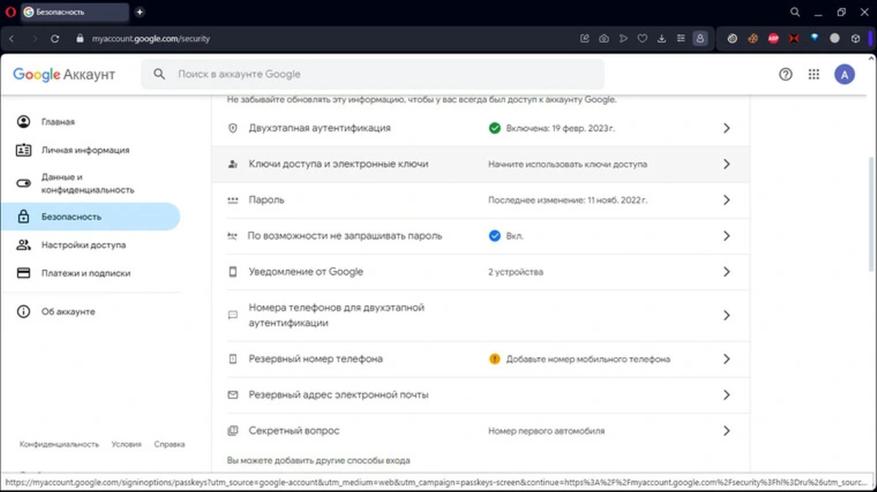Click the Opera logo menu icon
This screenshot has height=492, width=877.
pyautogui.click(x=10, y=12)
